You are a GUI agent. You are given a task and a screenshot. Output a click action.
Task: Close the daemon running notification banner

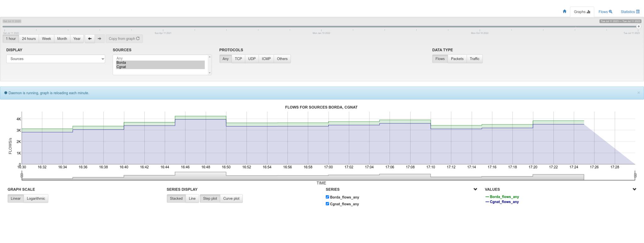point(638,93)
